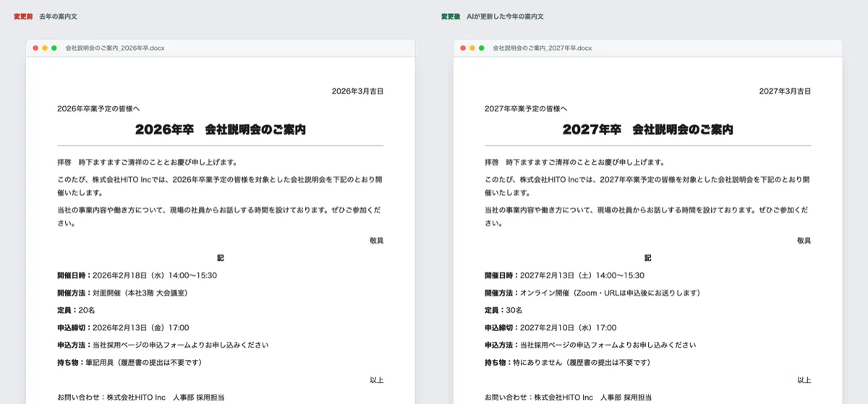
Task: Click 開催日時 2026年2月18日(水) line
Action: 137,275
